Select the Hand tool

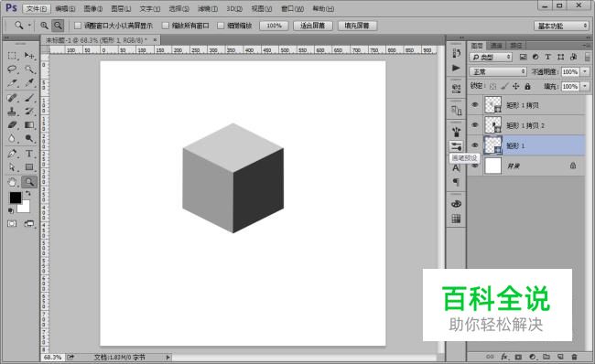[x=12, y=182]
